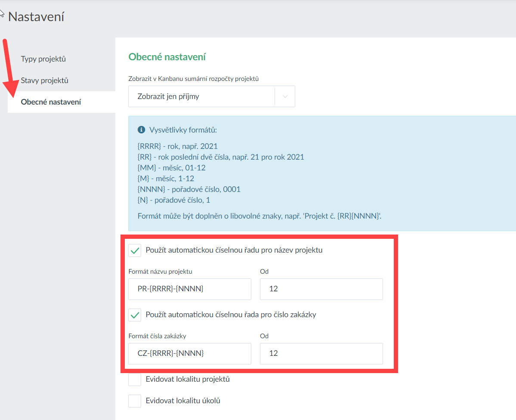Focus the Formát názvu projektu input field

(189, 289)
